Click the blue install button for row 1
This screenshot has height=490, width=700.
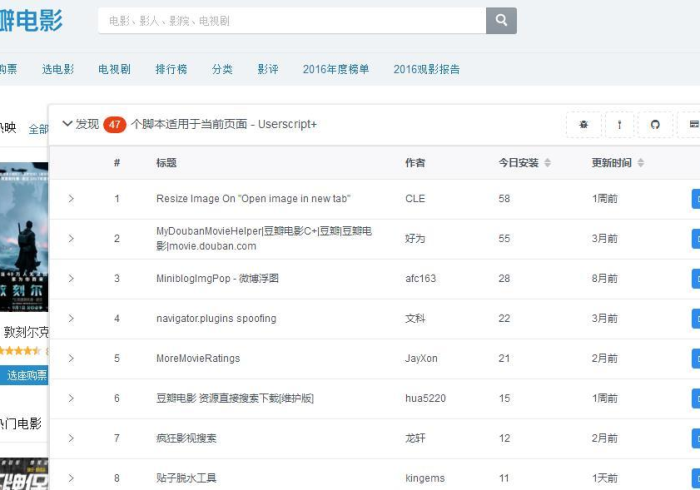695,199
